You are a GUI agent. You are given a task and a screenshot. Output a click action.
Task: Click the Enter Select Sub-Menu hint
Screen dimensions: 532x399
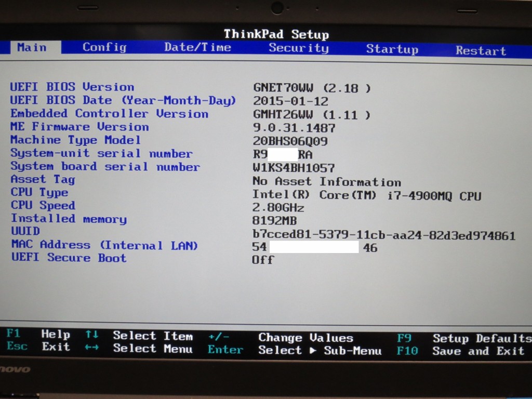click(295, 350)
